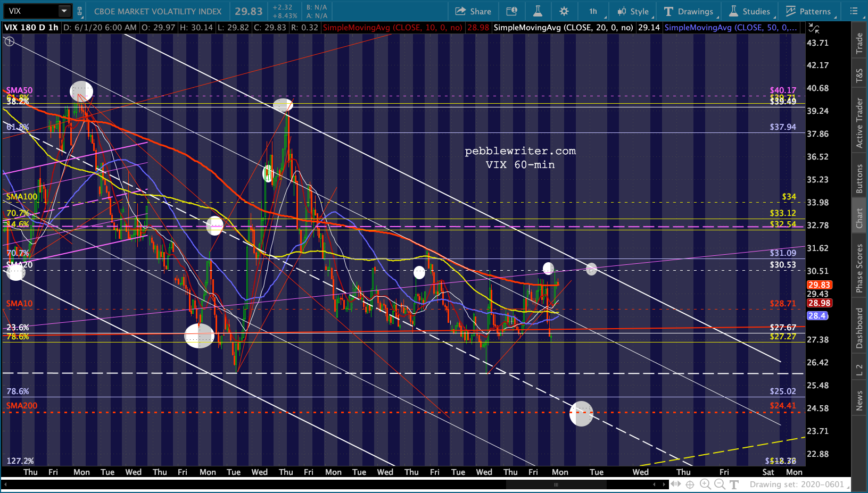
Task: Click the 127.2% Fibonacci label
Action: coord(20,461)
